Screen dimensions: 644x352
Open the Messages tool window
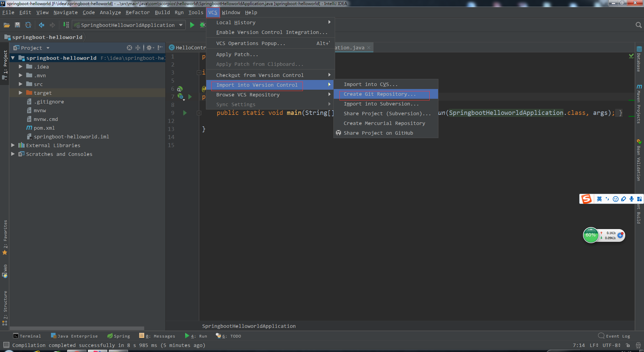157,336
